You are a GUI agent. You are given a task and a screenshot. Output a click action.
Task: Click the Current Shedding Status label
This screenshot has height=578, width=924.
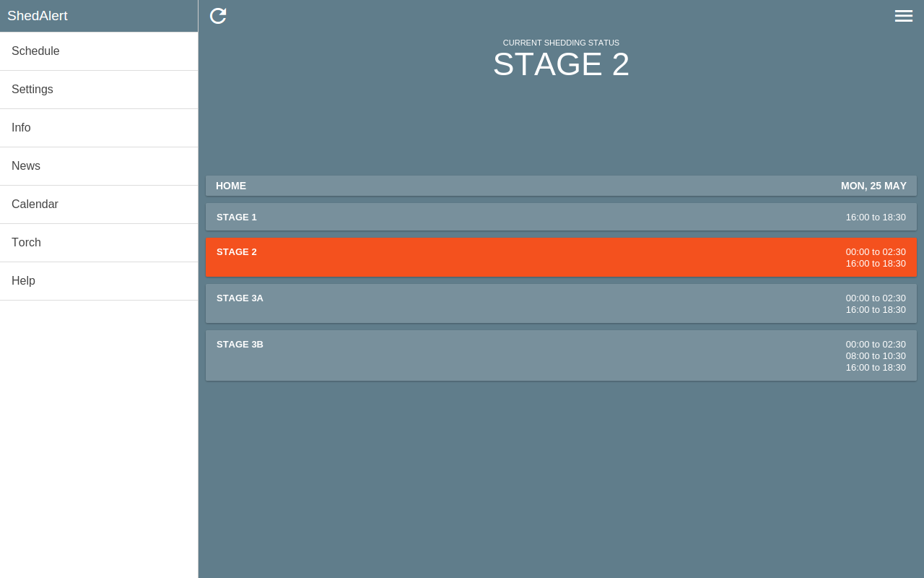pos(561,43)
